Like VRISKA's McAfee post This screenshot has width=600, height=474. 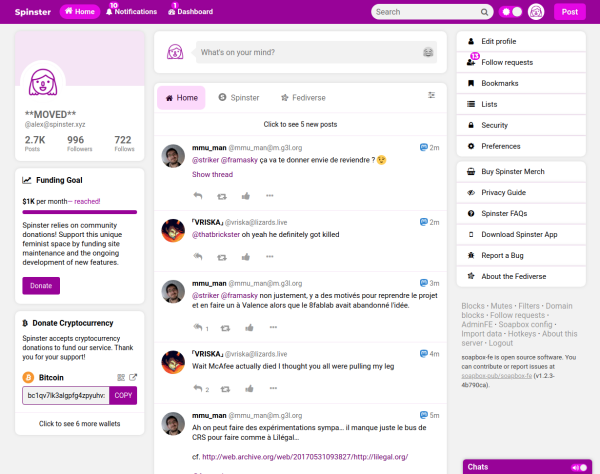point(249,389)
